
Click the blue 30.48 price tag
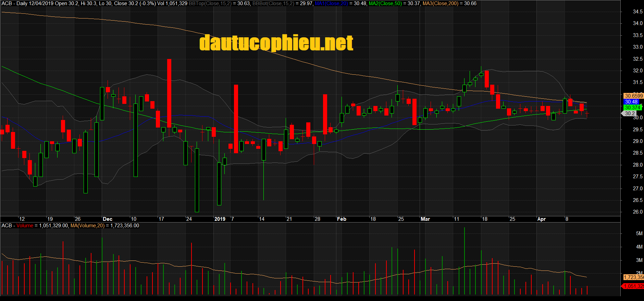coord(631,102)
